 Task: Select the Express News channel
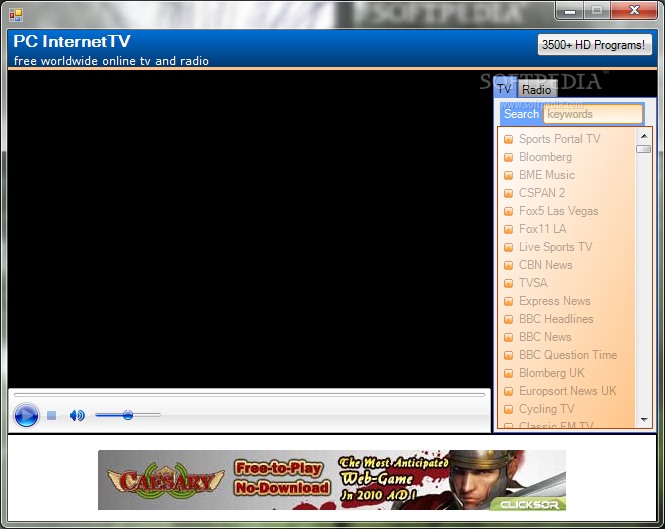[x=555, y=301]
